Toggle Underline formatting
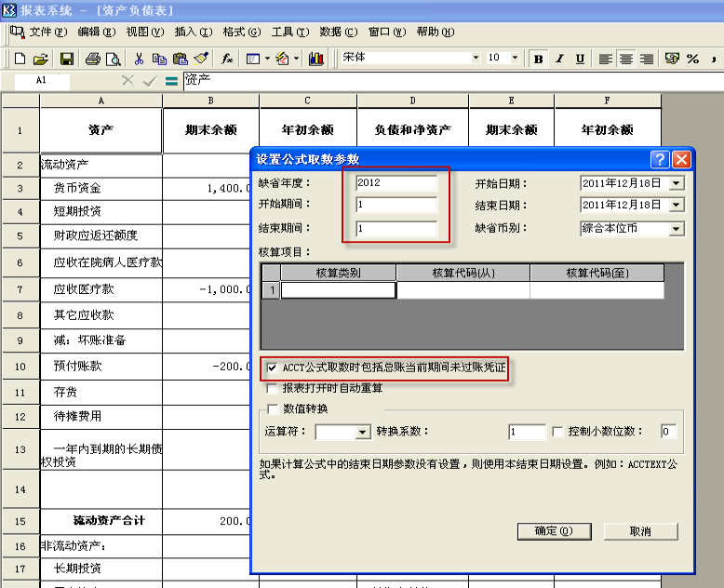 pyautogui.click(x=581, y=59)
